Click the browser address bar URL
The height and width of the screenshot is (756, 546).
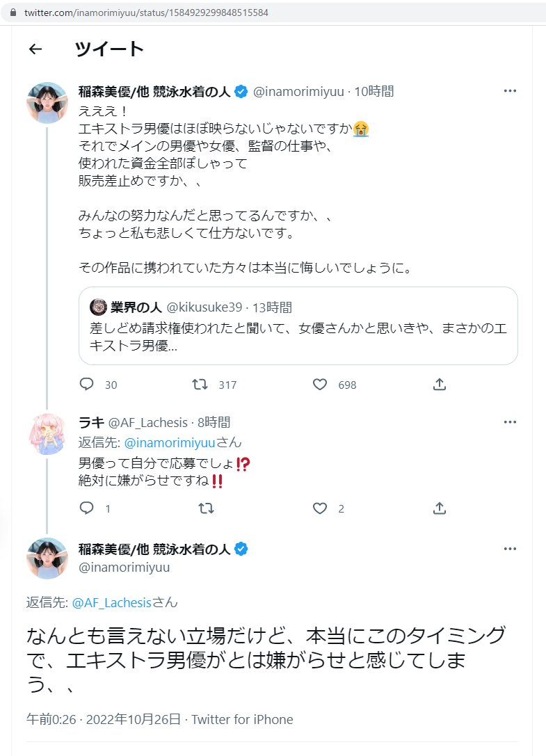146,13
